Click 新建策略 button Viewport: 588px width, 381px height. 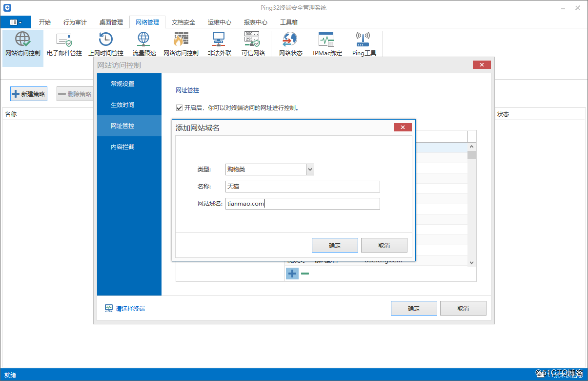pos(29,94)
